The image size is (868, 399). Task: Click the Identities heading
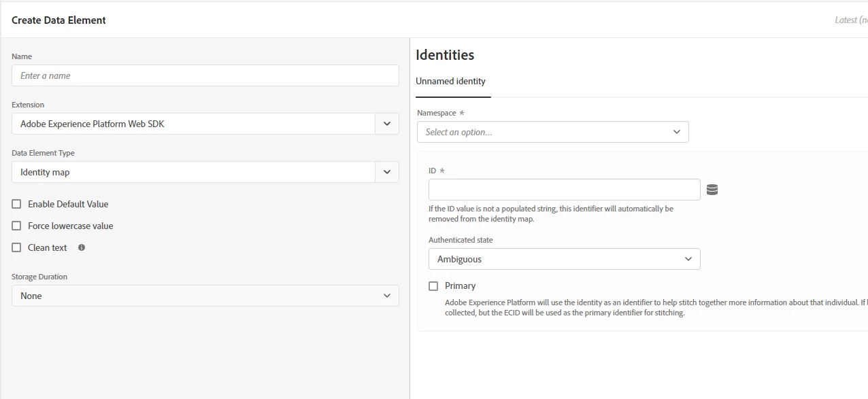tap(445, 55)
